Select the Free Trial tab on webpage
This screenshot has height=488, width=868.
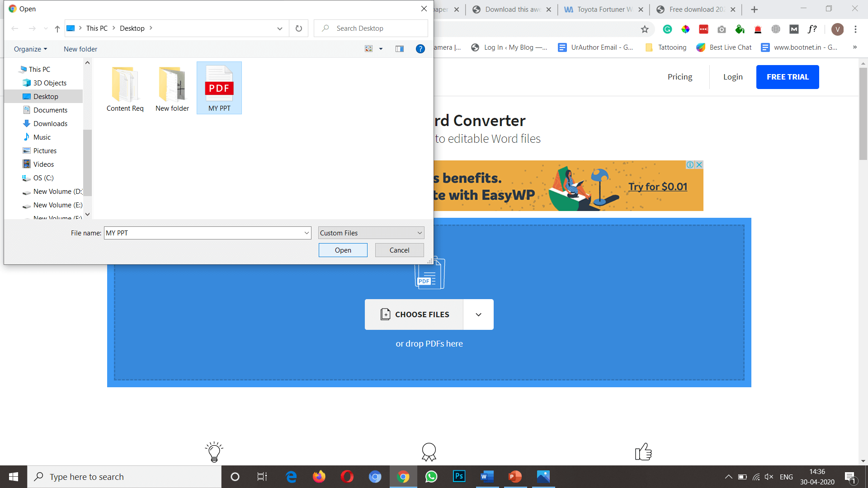point(788,76)
